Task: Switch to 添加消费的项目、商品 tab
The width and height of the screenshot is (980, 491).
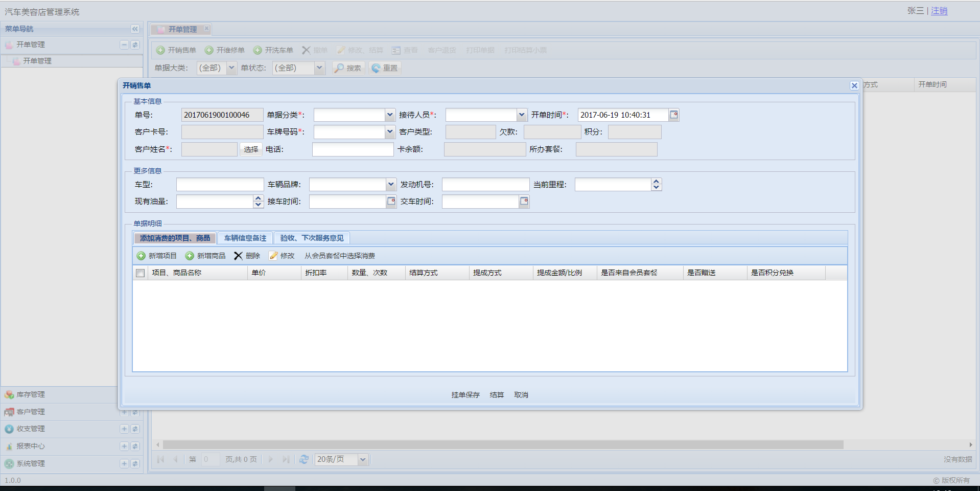Action: click(x=175, y=238)
